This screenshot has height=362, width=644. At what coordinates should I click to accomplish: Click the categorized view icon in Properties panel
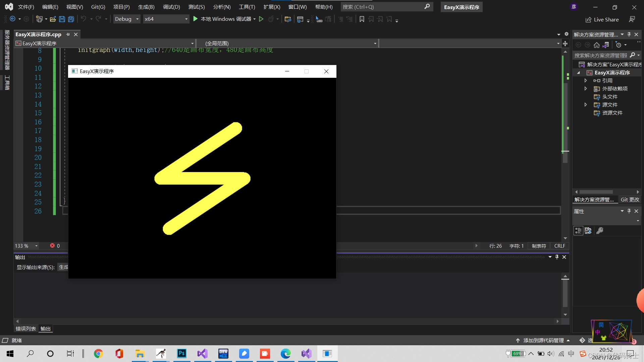(x=578, y=231)
